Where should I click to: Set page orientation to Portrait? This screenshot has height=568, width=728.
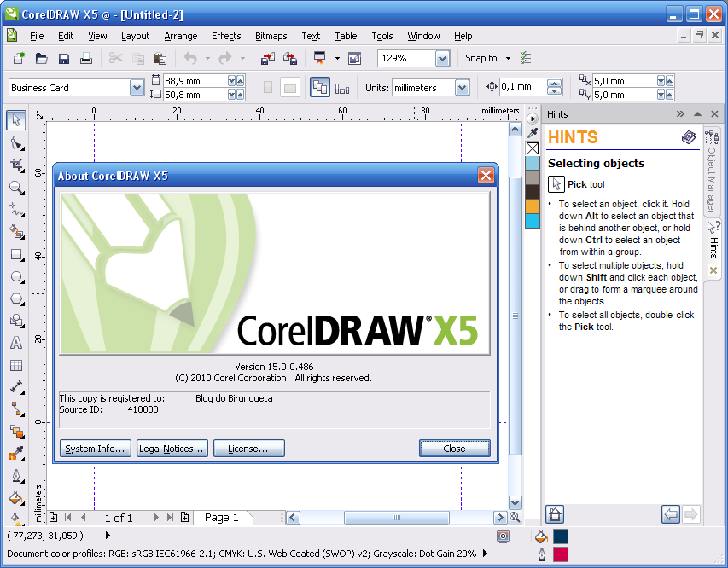tap(268, 87)
